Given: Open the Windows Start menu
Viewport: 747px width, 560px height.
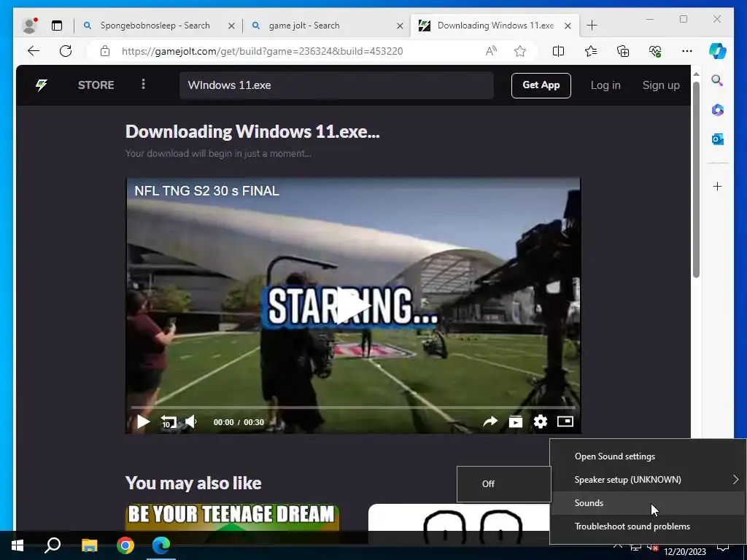Looking at the screenshot, I should coord(18,545).
